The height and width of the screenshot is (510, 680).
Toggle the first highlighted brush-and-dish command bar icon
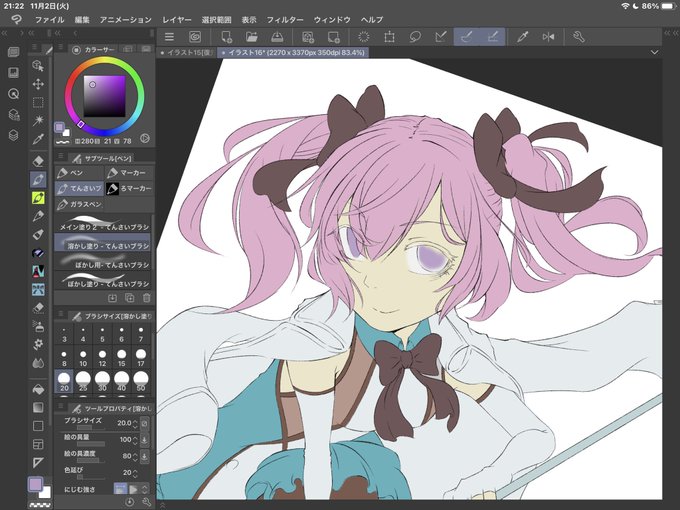click(467, 37)
